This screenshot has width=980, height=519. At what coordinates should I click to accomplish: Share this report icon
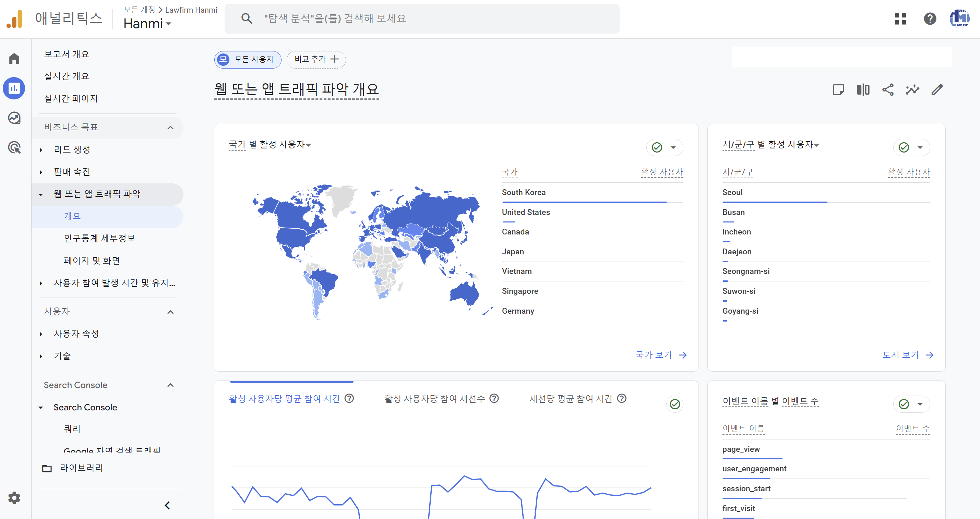pyautogui.click(x=887, y=90)
